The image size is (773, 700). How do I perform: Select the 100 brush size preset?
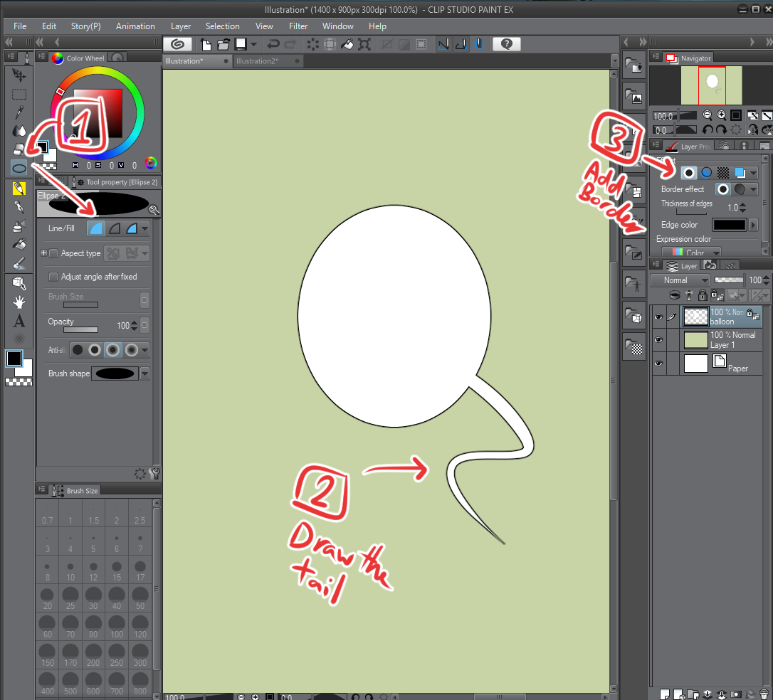point(117,626)
